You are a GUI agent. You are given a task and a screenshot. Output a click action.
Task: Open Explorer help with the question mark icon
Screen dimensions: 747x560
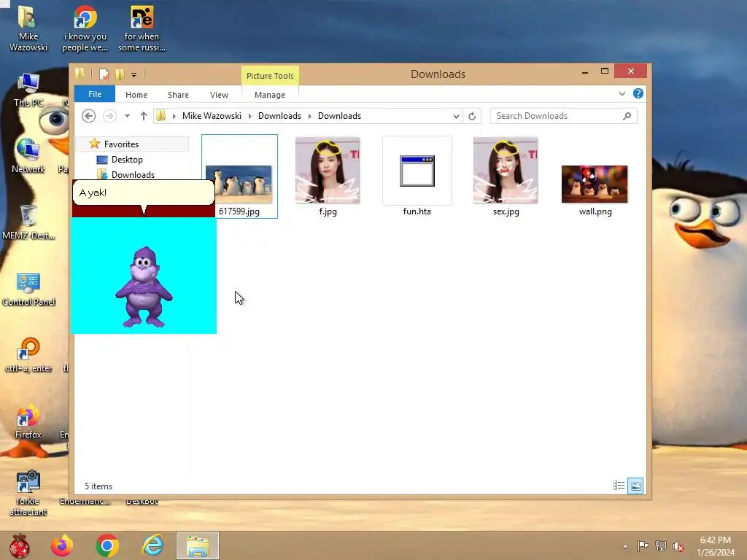tap(638, 94)
